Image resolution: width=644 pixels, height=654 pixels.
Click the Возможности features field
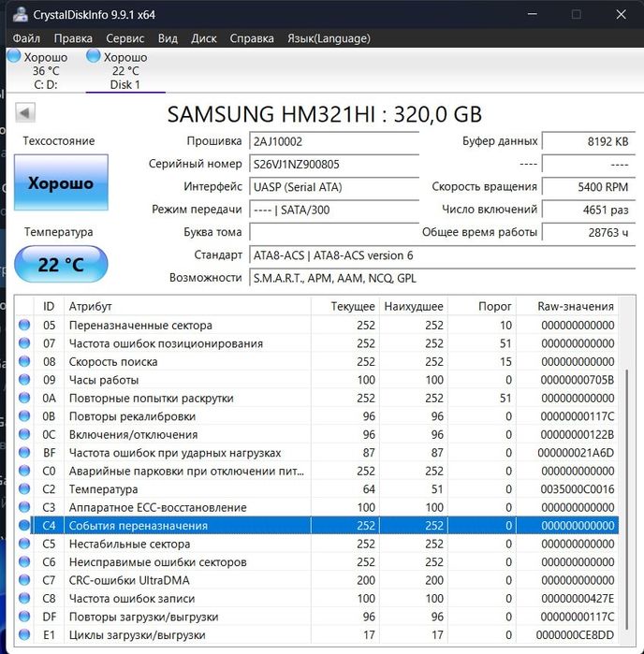click(443, 278)
